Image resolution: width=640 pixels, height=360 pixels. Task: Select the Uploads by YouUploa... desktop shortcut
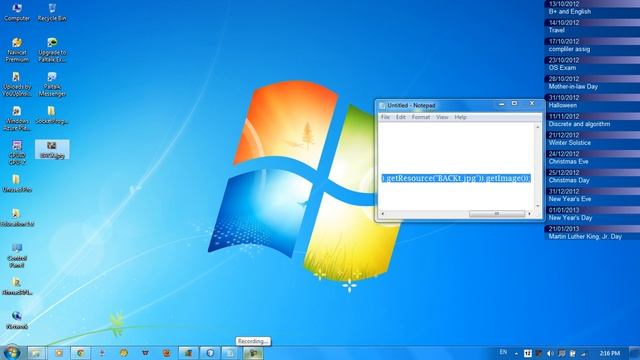17,84
